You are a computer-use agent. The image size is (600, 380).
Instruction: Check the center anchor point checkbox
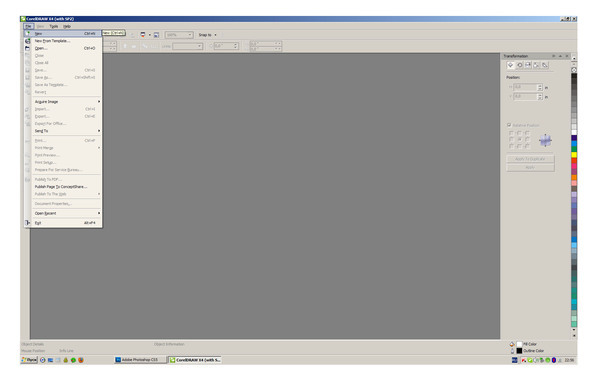[x=519, y=140]
